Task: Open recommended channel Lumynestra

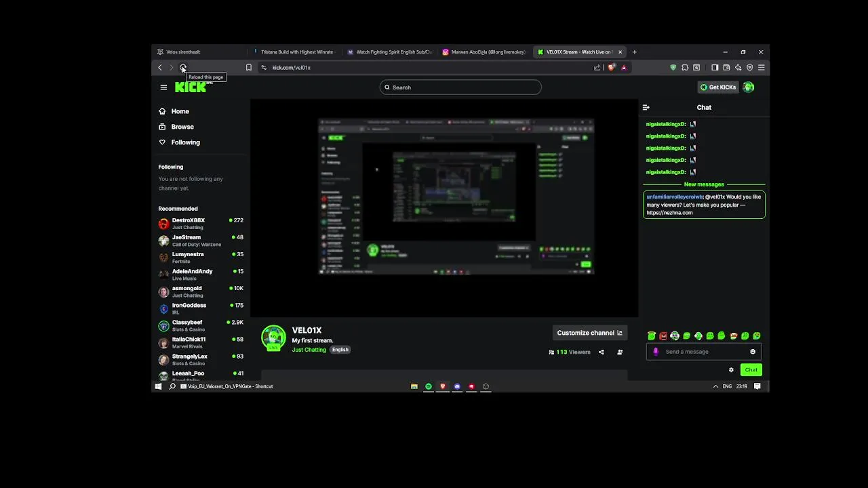Action: (x=201, y=258)
